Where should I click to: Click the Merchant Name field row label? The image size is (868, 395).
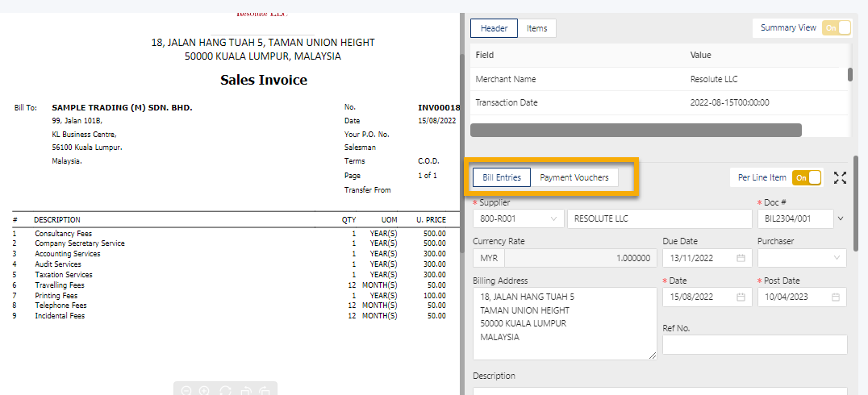pos(506,79)
